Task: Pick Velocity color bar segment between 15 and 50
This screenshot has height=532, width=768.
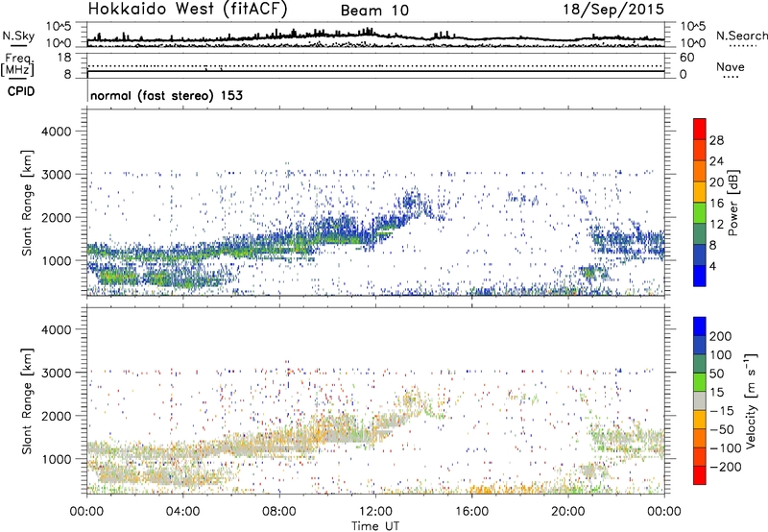Action: 700,382
